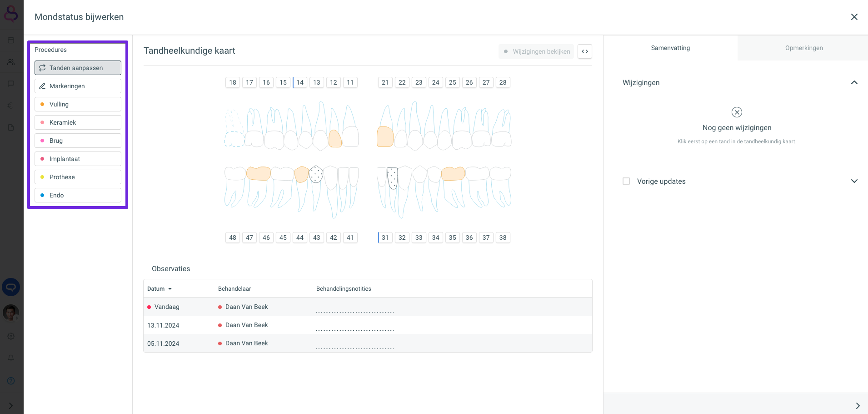Click the notifications bell icon
Image resolution: width=868 pixels, height=414 pixels.
click(11, 358)
